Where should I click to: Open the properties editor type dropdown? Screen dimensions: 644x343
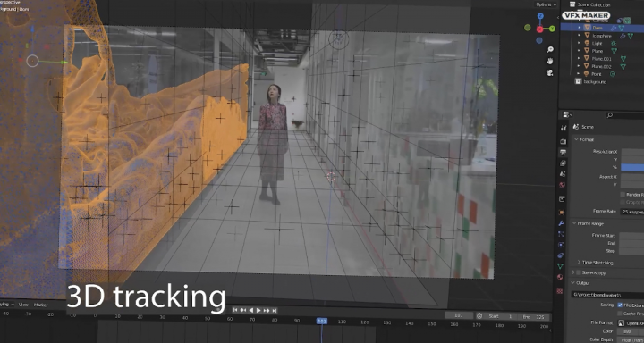click(568, 115)
